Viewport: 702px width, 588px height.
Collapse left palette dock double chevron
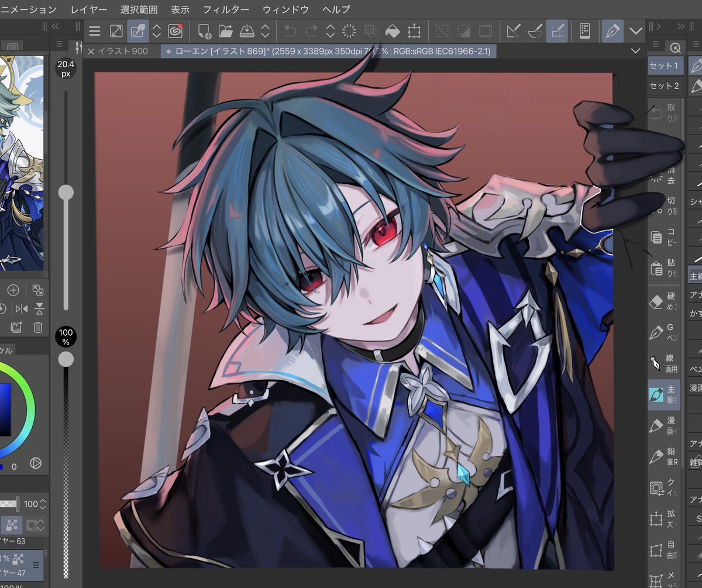(56, 26)
